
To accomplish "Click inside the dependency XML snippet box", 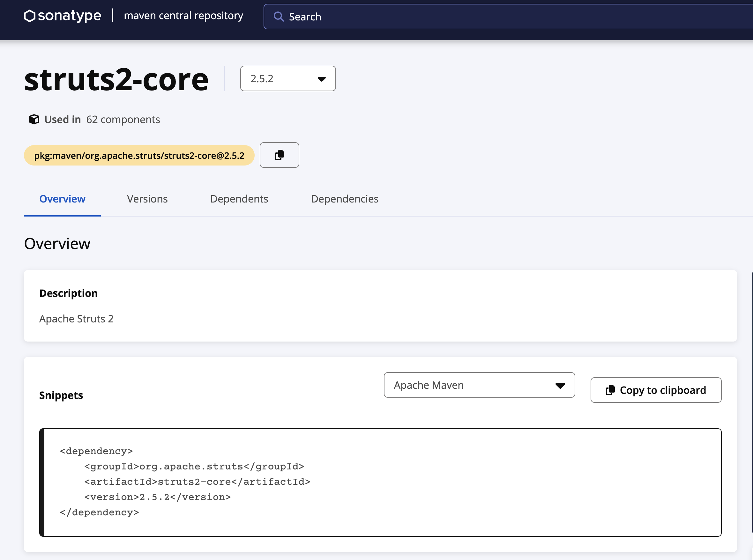I will 380,482.
